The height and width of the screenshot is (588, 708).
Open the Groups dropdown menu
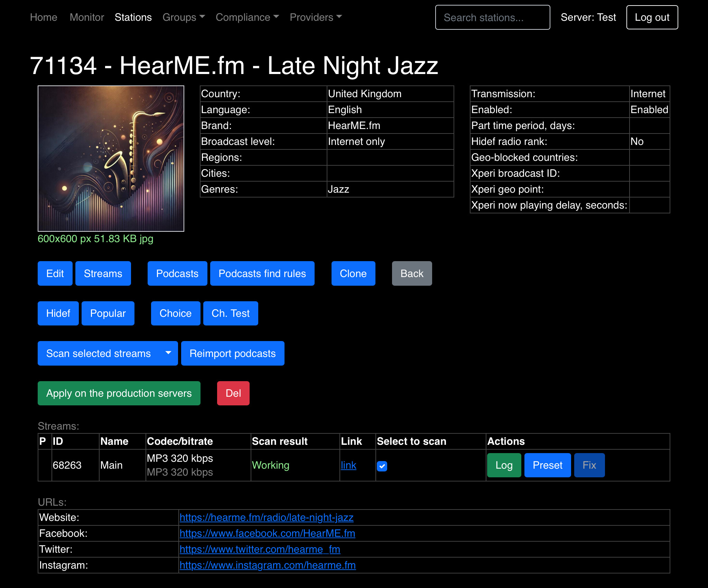coord(184,17)
